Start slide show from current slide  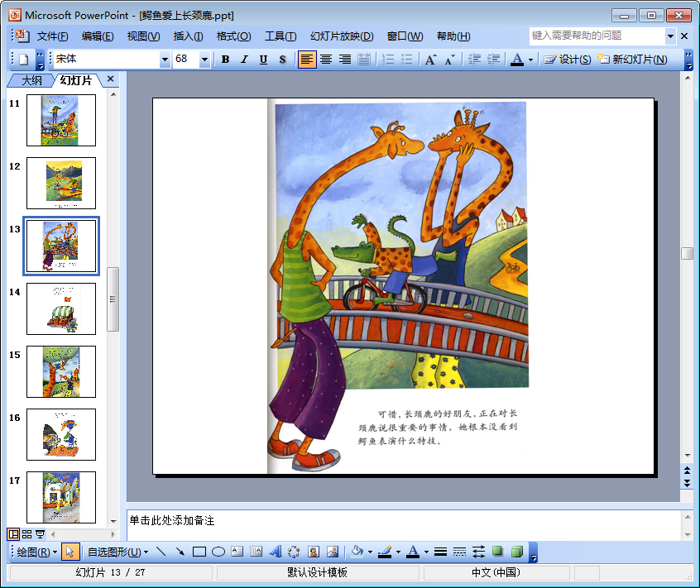click(x=41, y=534)
